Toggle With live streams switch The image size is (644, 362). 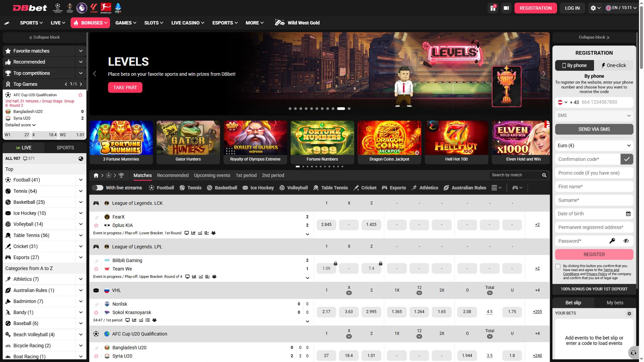(x=98, y=188)
